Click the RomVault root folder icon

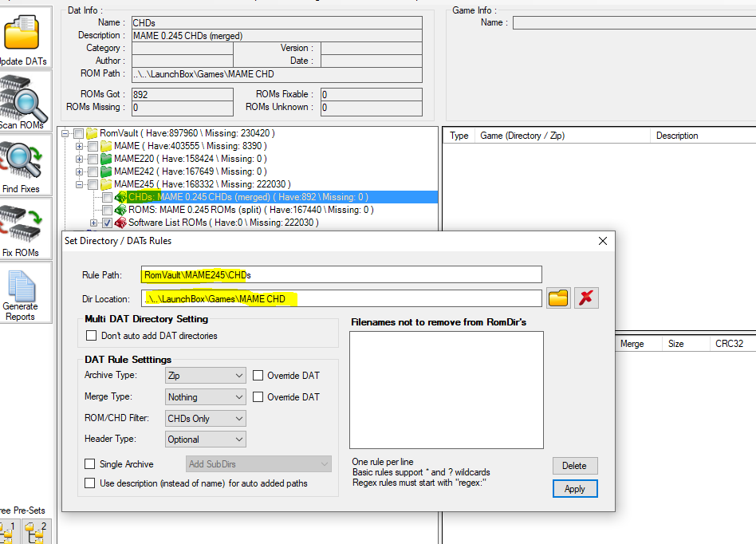92,133
